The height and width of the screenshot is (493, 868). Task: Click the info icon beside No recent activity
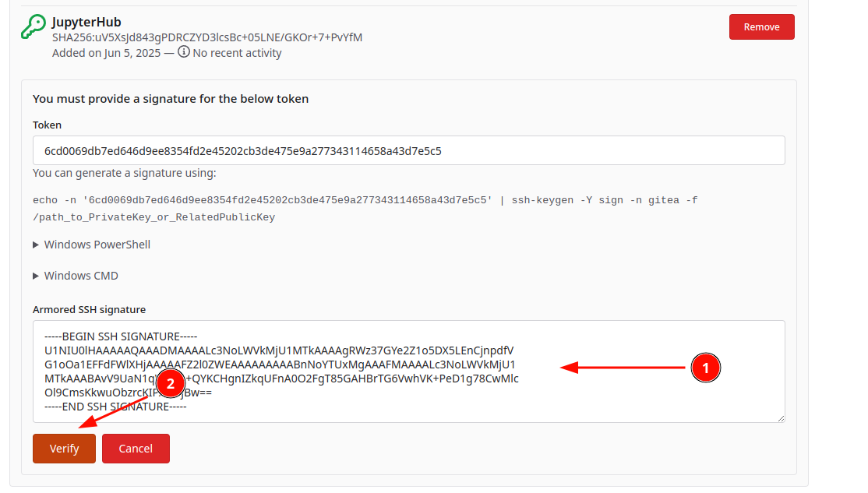point(184,52)
